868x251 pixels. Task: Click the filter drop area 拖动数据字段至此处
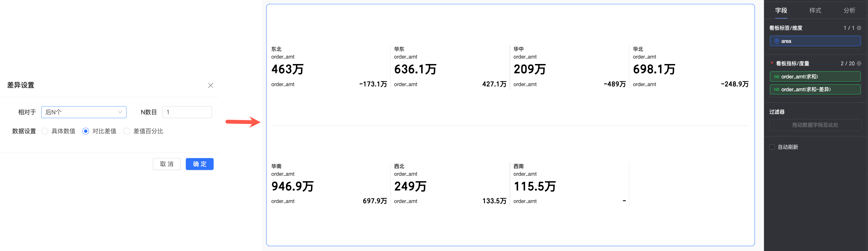point(815,125)
